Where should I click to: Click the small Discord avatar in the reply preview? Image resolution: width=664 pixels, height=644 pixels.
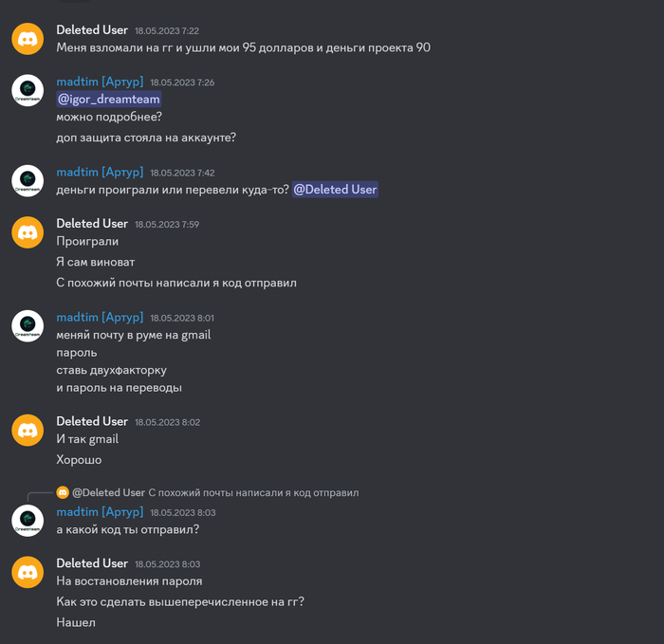pos(63,492)
